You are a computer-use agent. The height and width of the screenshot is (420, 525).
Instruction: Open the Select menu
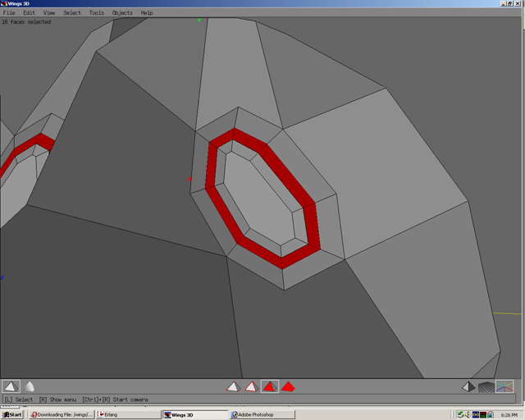72,13
